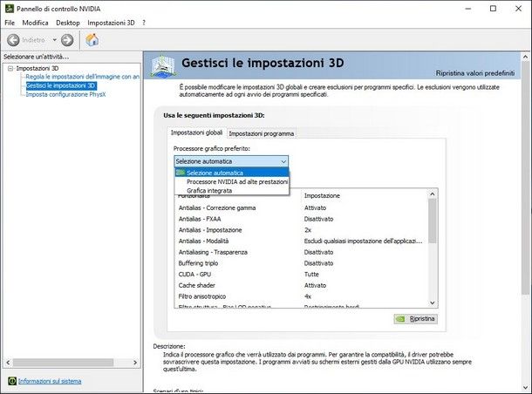Open the Modifica menu
The width and height of the screenshot is (532, 394).
[x=35, y=23]
